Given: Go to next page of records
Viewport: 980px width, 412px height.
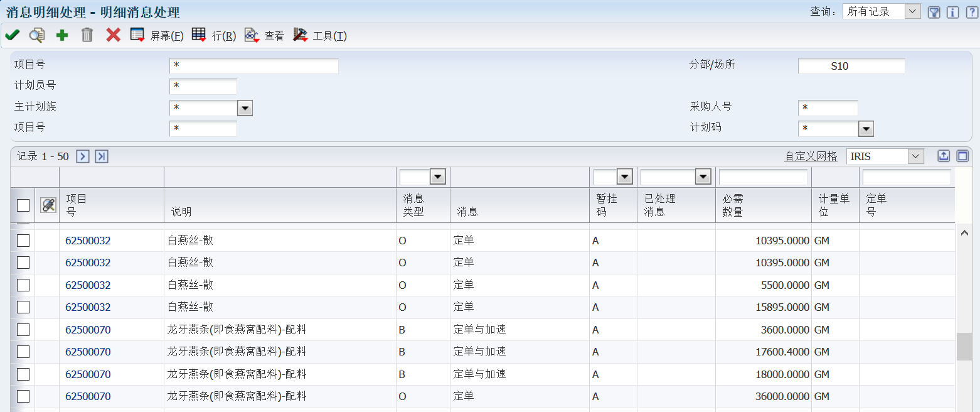Looking at the screenshot, I should pos(83,156).
